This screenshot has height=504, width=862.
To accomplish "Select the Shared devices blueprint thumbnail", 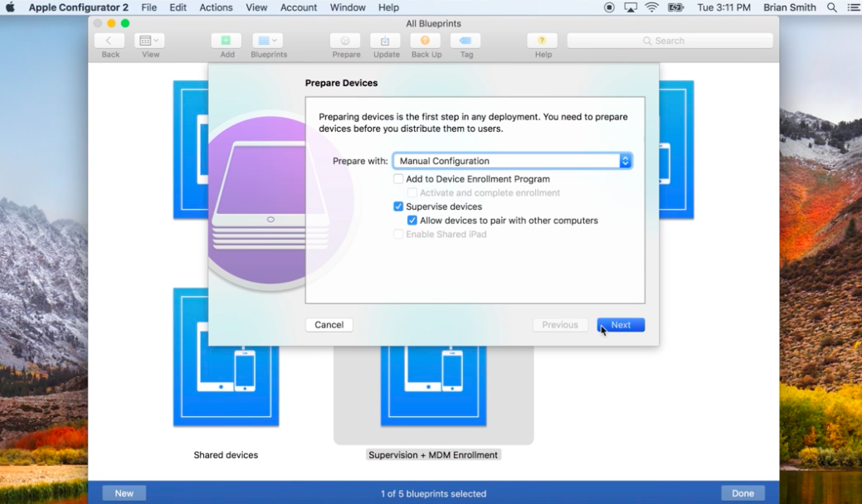I will click(x=226, y=357).
